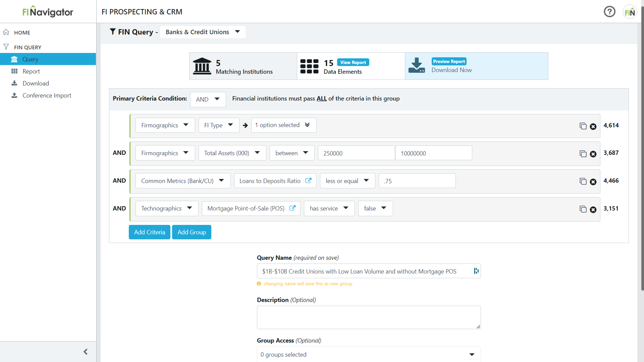Click the arrow icon after FI Type
Screen dimensions: 644x362
(245, 125)
